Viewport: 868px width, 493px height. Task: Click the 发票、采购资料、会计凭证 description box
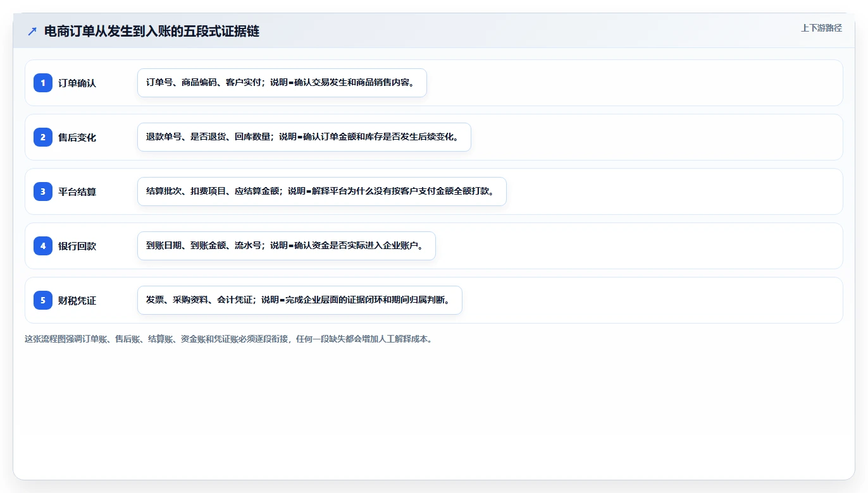[x=300, y=300]
